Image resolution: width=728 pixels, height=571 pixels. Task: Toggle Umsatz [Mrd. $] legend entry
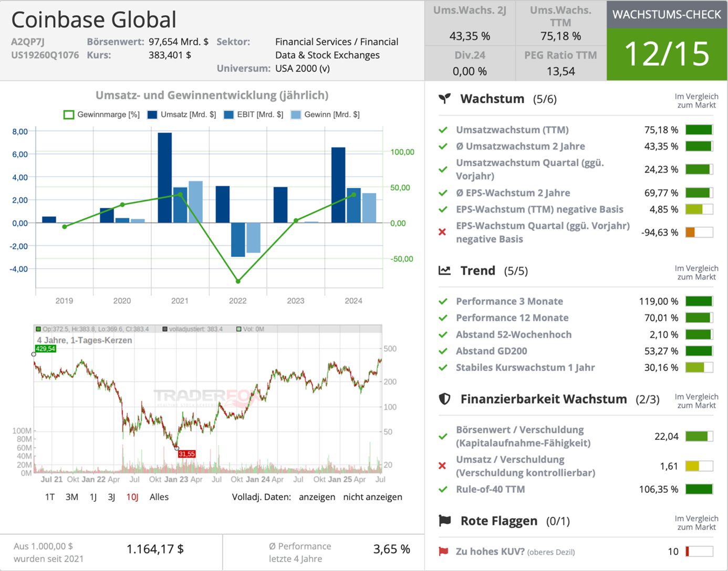click(182, 114)
